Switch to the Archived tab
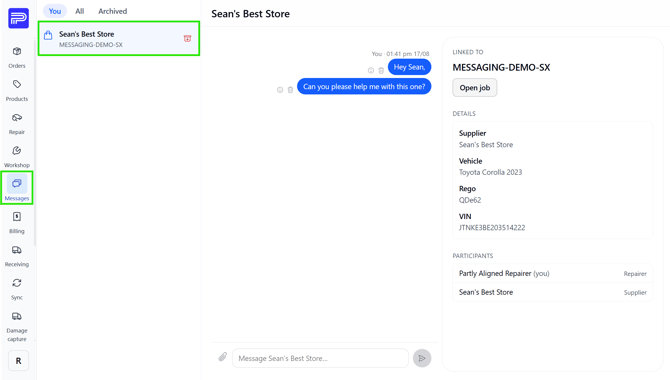670x380 pixels. tap(112, 11)
